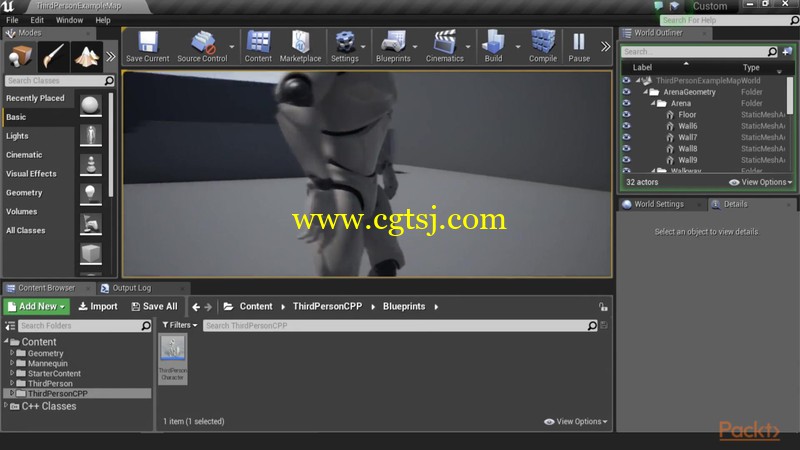Toggle visibility of ArenaGeometry folder
This screenshot has height=450, width=800.
(x=627, y=92)
